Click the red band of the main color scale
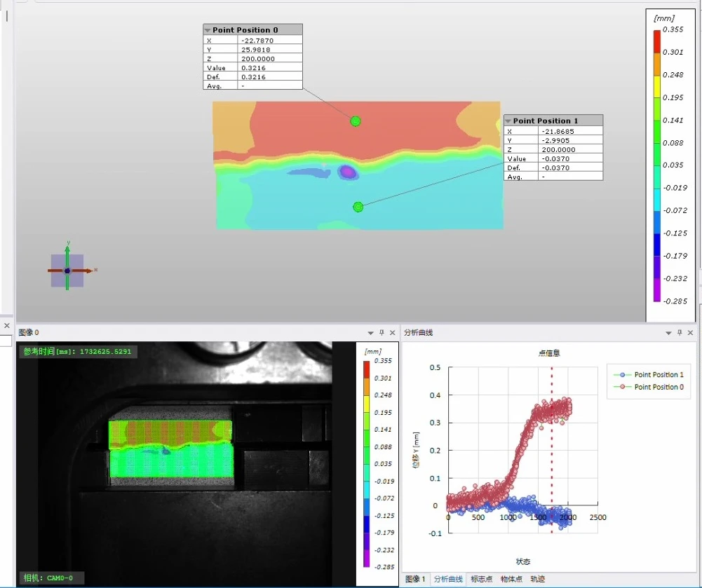This screenshot has width=702, height=588. pyautogui.click(x=657, y=41)
